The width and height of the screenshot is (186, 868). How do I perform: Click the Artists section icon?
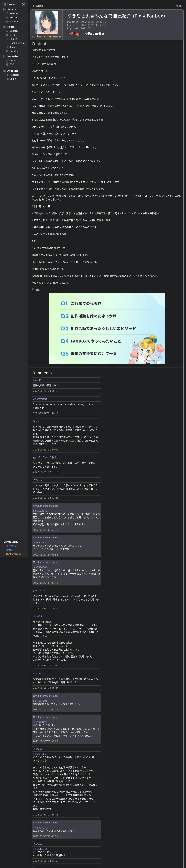(x=5, y=9)
